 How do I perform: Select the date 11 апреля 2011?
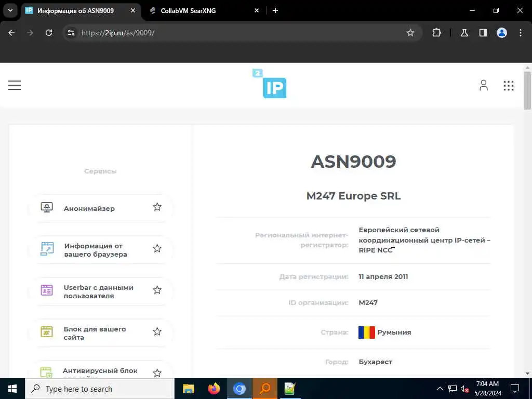(x=383, y=276)
